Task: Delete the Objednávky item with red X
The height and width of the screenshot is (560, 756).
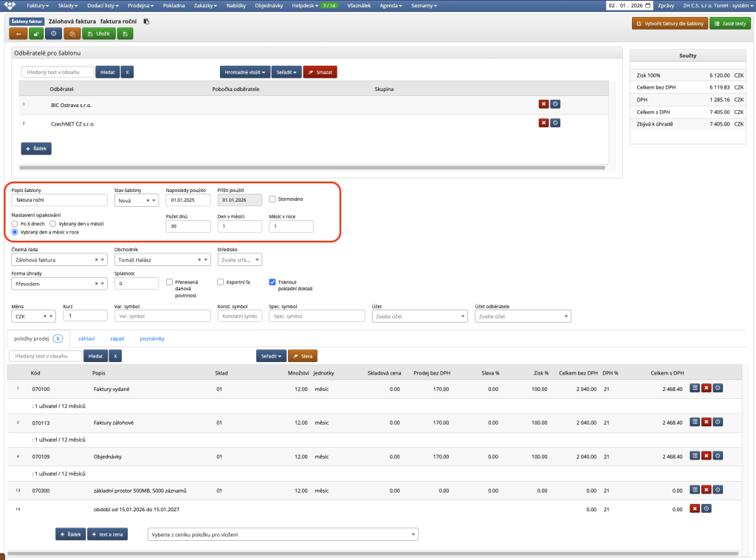Action: [706, 456]
